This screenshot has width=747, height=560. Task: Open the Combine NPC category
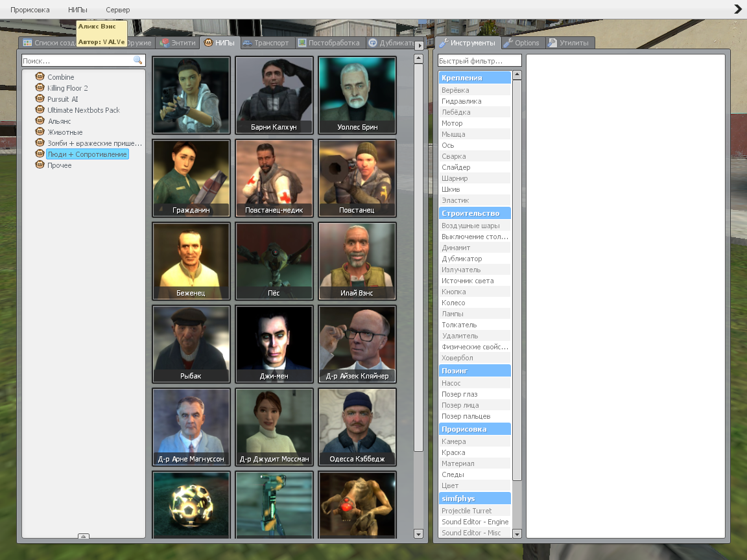pyautogui.click(x=60, y=77)
